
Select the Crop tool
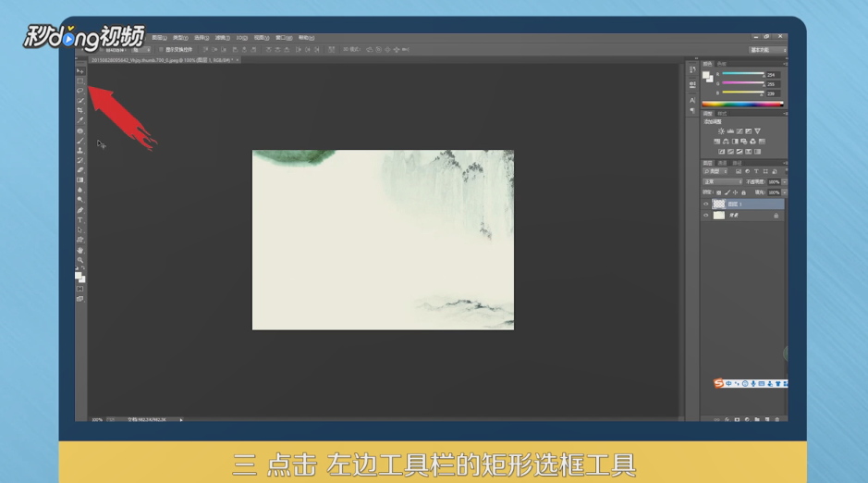click(80, 110)
